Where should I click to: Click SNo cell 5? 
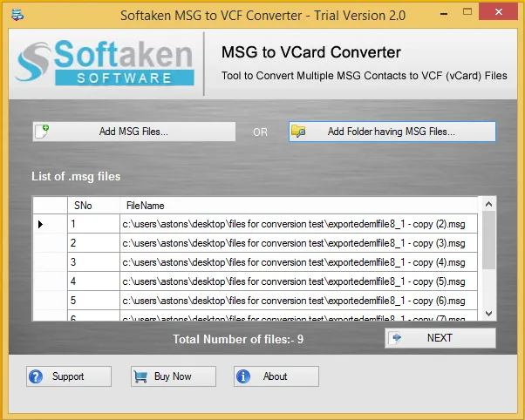click(x=93, y=301)
